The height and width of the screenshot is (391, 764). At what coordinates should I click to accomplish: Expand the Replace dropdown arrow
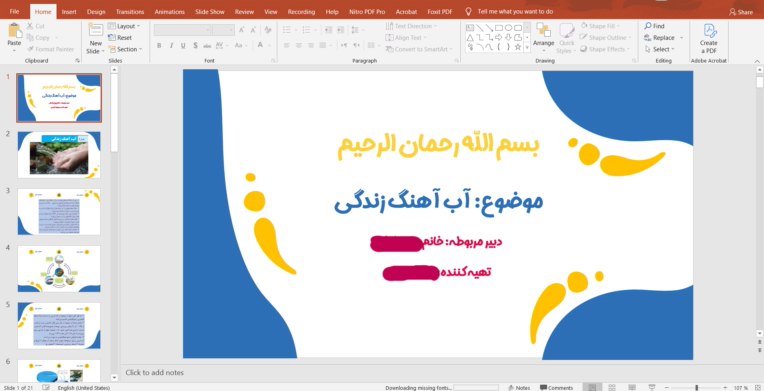pos(682,38)
